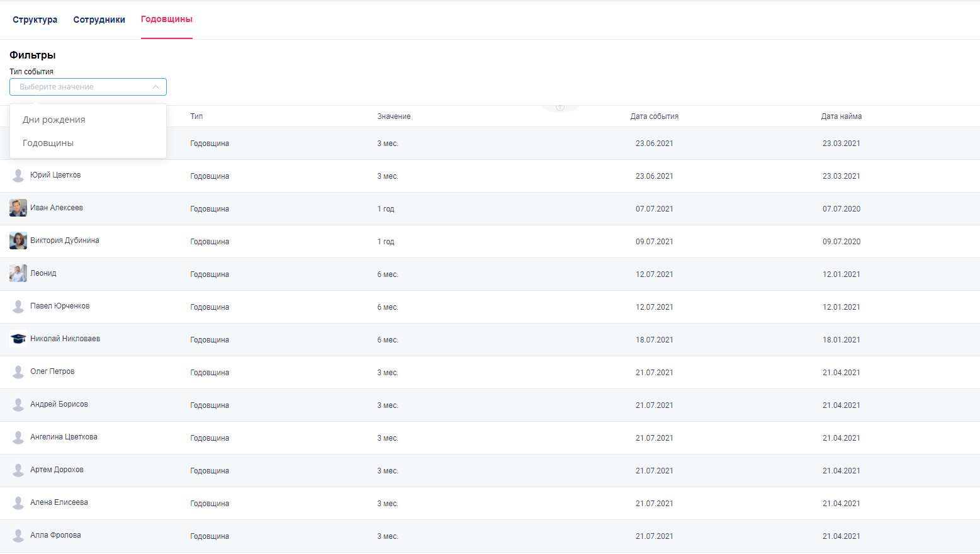Click Олег Петров's default avatar icon
The width and height of the screenshot is (980, 554).
[18, 372]
